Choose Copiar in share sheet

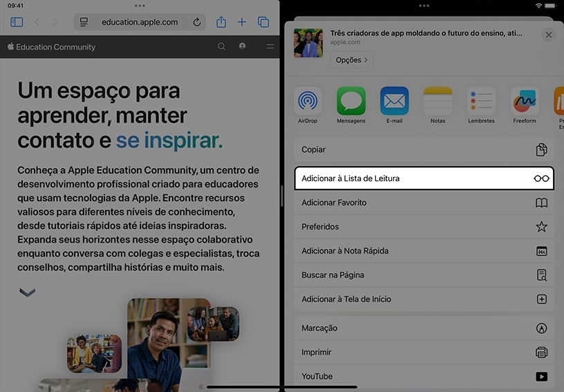pos(424,149)
